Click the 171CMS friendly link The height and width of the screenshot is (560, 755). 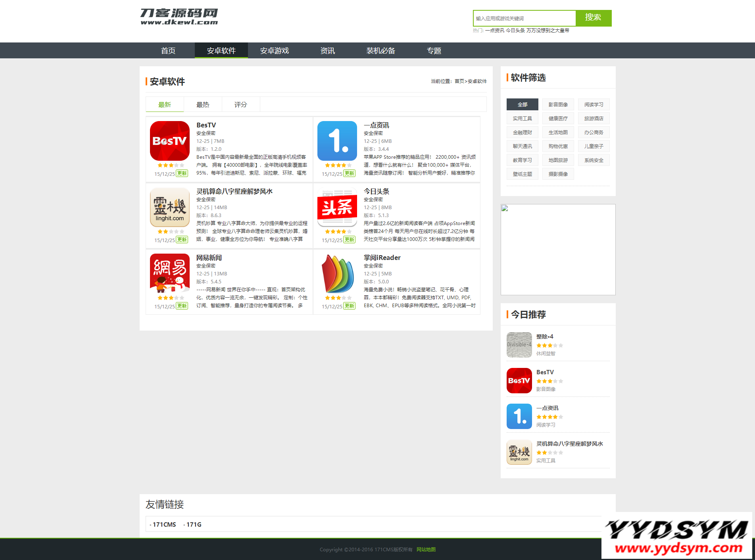pos(164,524)
